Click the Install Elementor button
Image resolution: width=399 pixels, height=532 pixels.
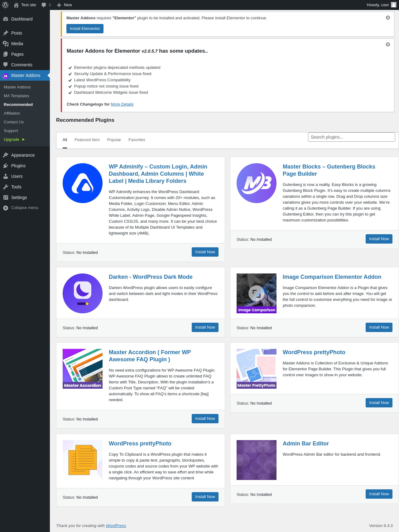click(x=85, y=29)
